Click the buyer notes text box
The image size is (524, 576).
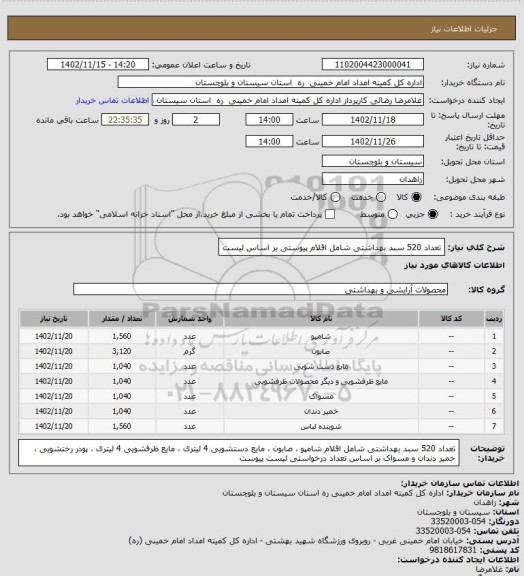click(239, 453)
